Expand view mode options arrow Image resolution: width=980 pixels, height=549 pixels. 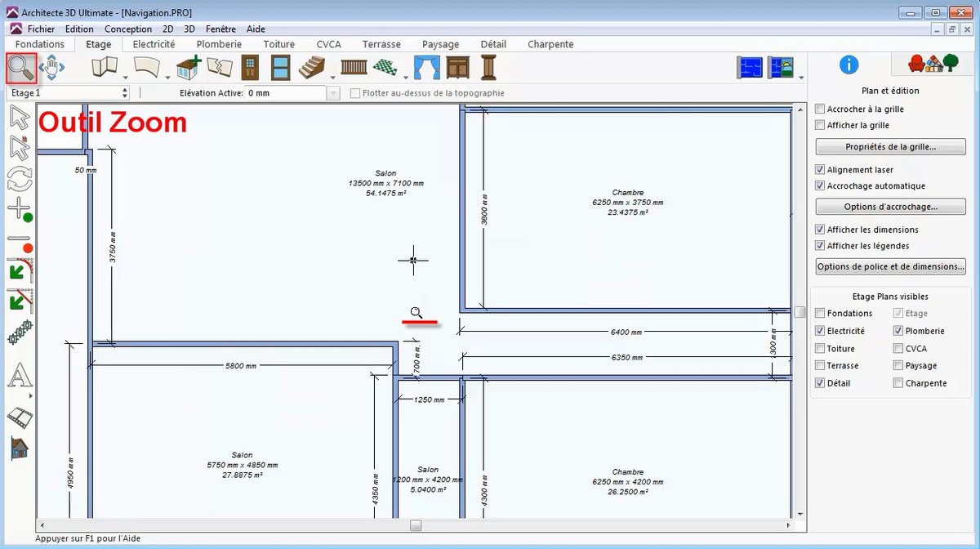coord(800,77)
